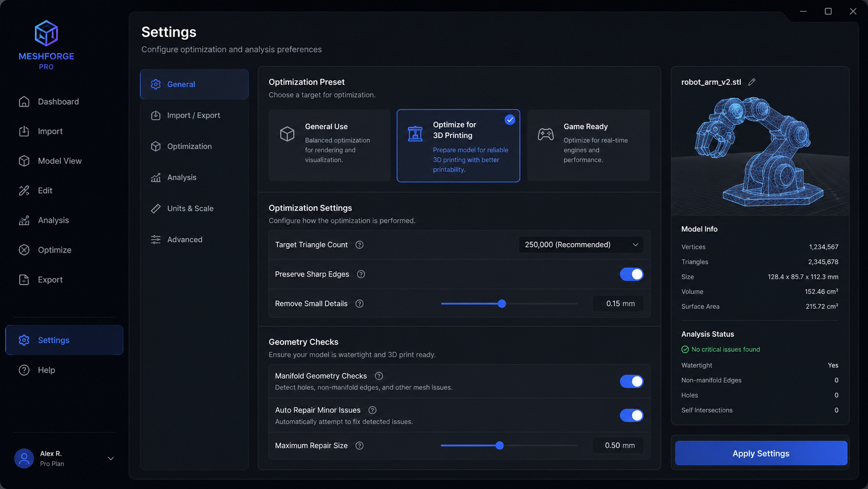Click the Watertight Yes value

[833, 365]
